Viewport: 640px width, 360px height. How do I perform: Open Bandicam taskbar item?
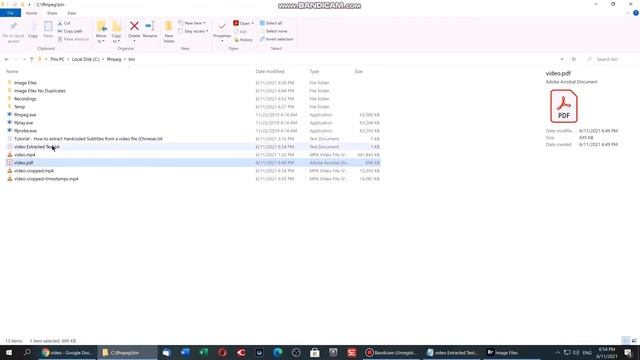point(390,353)
